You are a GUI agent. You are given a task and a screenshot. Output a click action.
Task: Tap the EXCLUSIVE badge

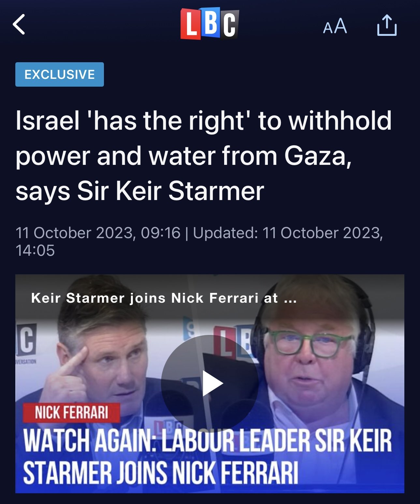(60, 75)
